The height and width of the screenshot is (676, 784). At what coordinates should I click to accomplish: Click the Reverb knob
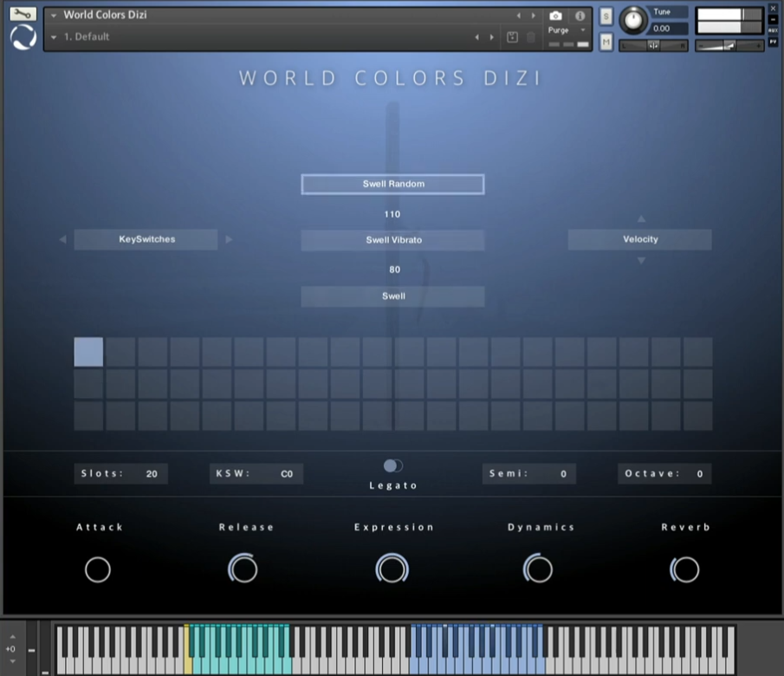pyautogui.click(x=684, y=569)
